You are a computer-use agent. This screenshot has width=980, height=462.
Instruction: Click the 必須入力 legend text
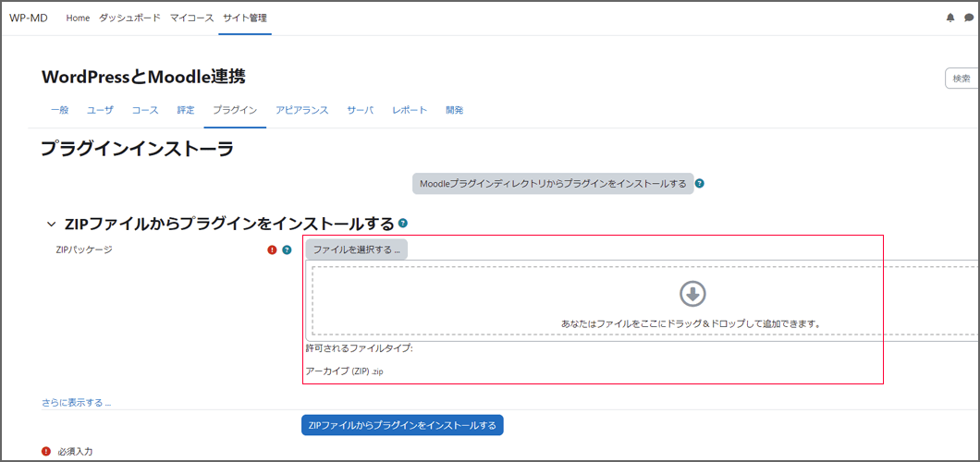tap(76, 452)
